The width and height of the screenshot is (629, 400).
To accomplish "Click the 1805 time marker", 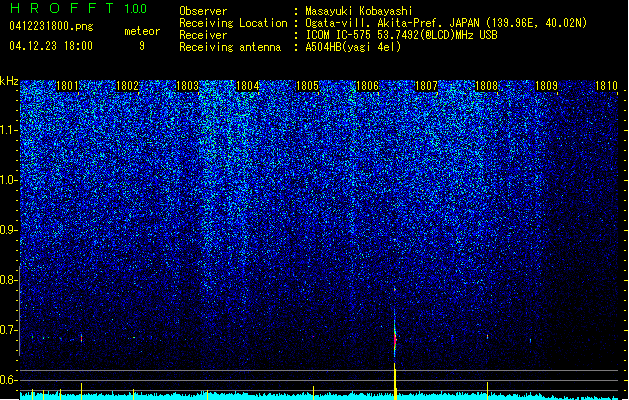I will coord(307,86).
